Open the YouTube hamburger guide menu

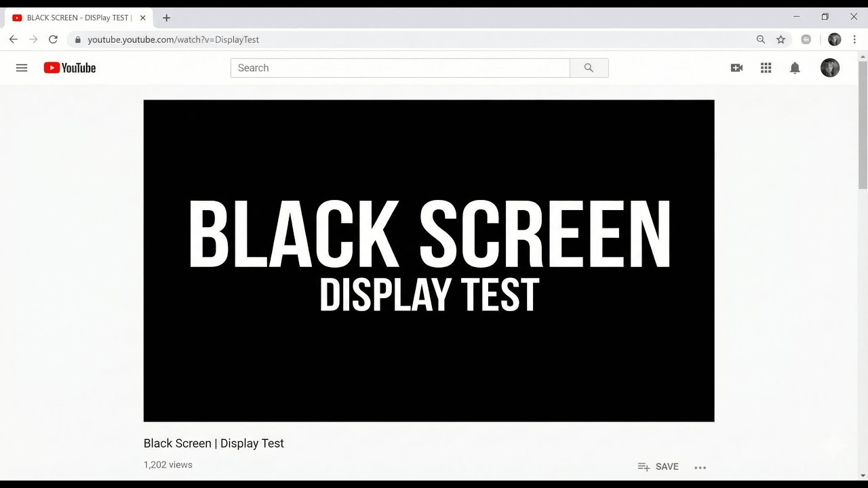[22, 68]
